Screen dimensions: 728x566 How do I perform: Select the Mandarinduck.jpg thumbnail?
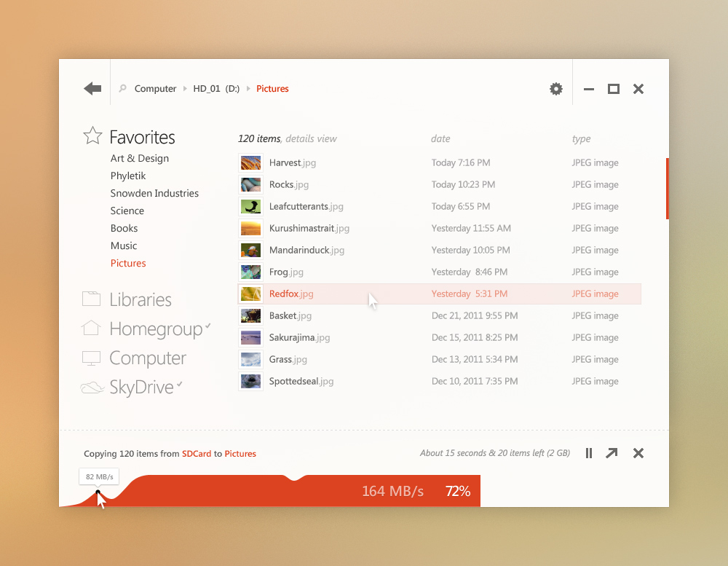[x=250, y=250]
